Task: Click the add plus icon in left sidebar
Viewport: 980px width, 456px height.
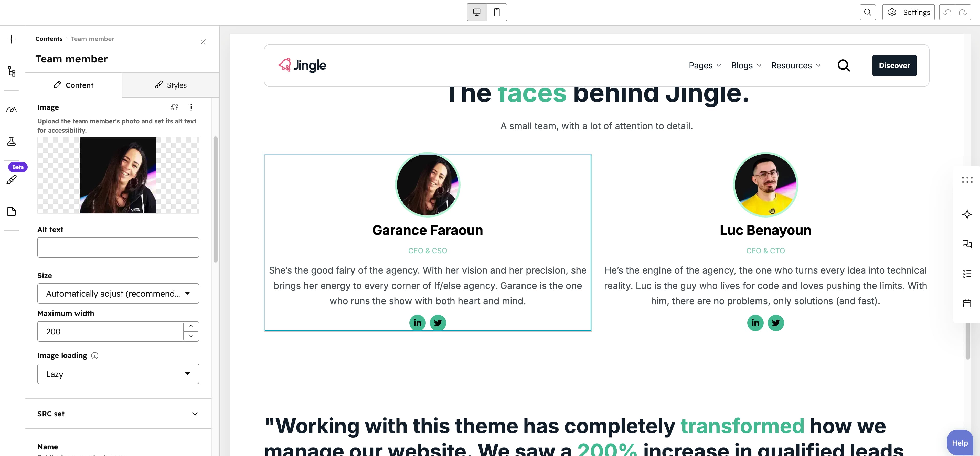Action: pos(12,39)
